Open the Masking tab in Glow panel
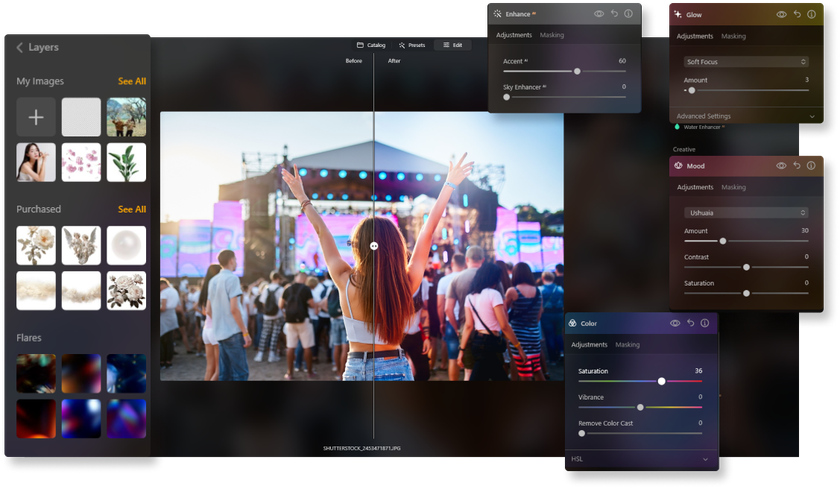The image size is (840, 489). [x=733, y=36]
